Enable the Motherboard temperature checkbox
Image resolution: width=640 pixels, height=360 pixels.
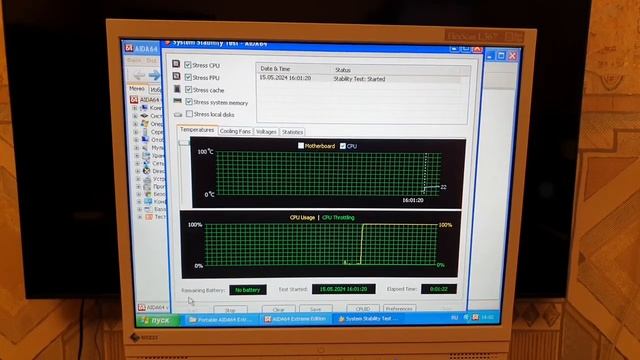click(x=301, y=145)
